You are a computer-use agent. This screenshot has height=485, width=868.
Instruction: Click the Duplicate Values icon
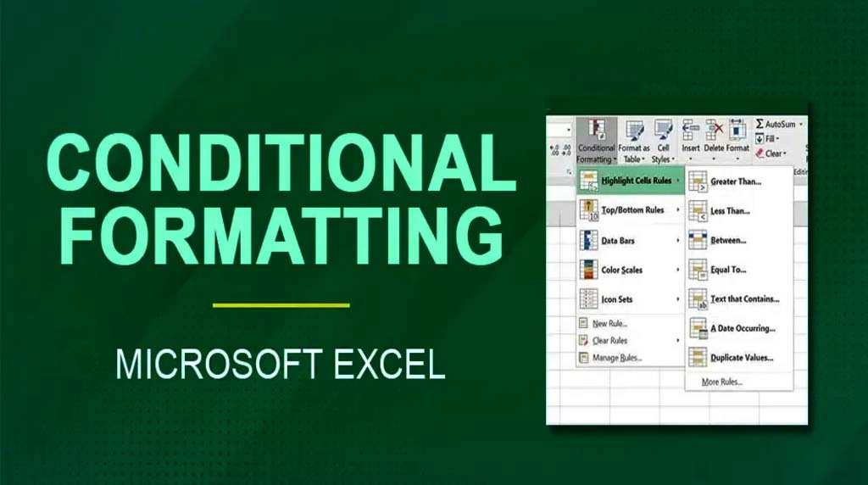click(x=698, y=358)
